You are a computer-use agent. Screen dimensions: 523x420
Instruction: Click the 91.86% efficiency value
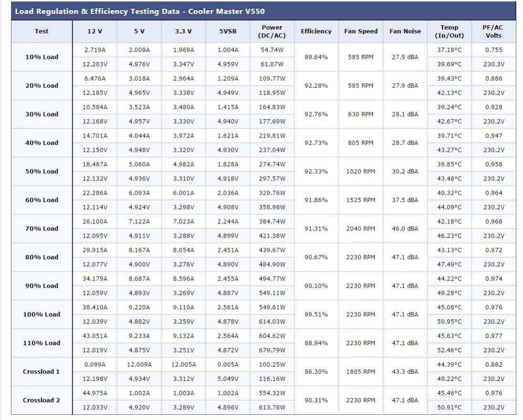tap(316, 200)
